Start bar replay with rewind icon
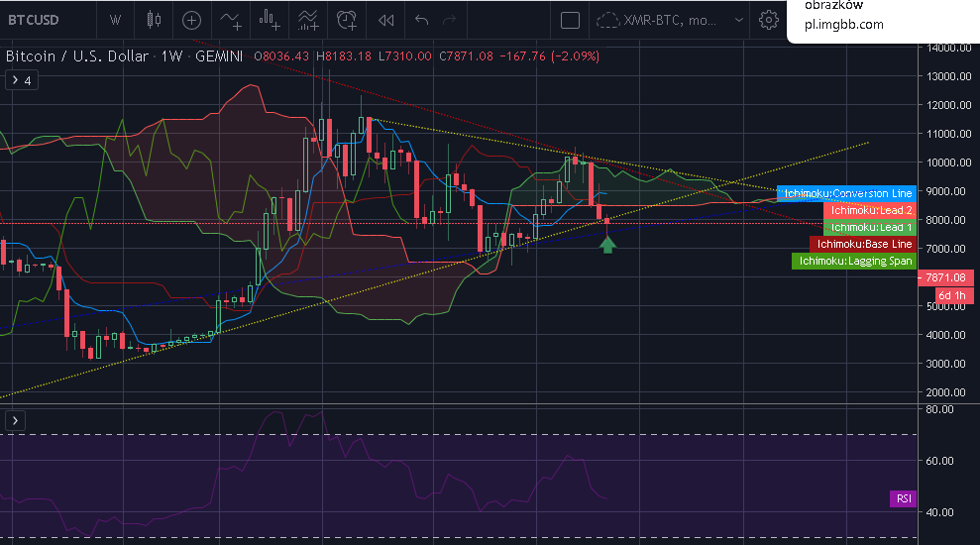The height and width of the screenshot is (545, 980). pos(385,21)
